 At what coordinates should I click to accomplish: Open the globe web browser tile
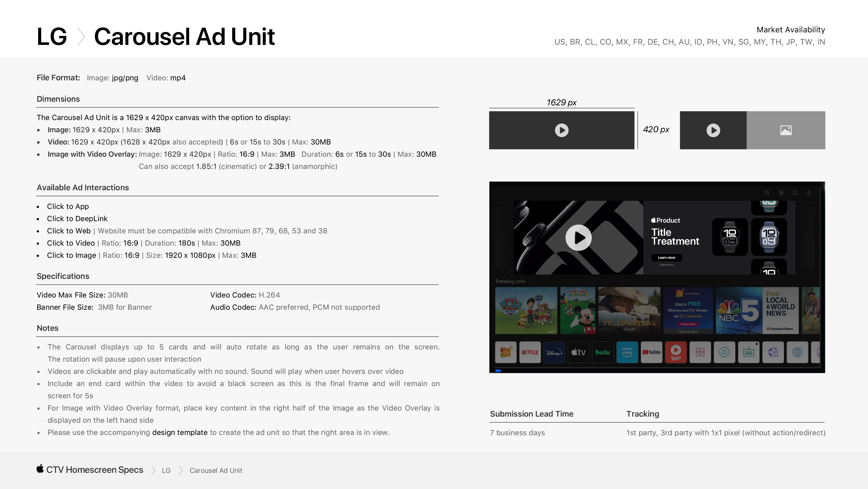tap(797, 352)
